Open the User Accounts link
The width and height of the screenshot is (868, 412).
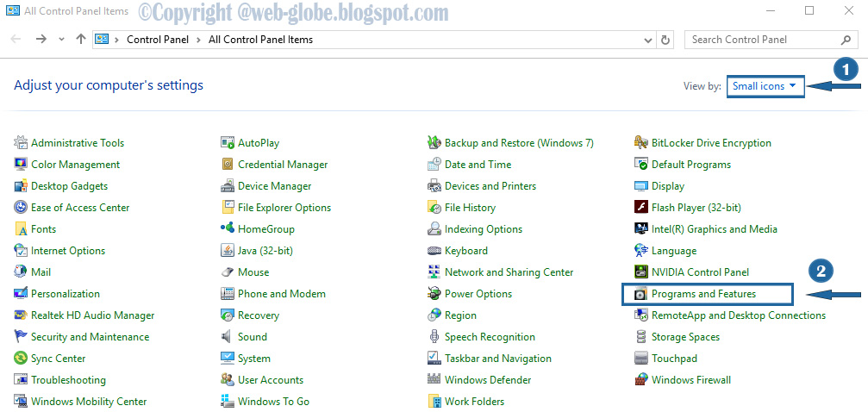(271, 380)
